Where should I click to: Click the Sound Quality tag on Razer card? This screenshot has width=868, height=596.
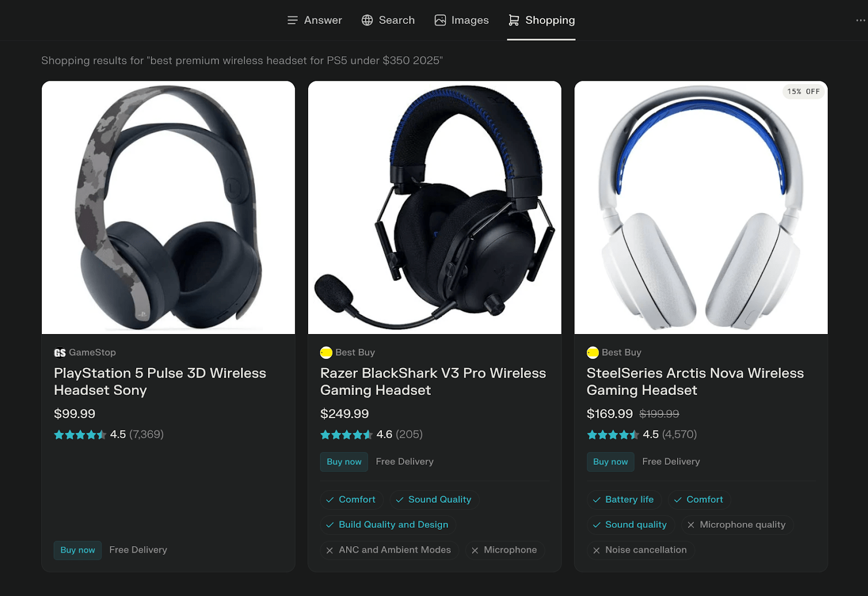pyautogui.click(x=433, y=499)
